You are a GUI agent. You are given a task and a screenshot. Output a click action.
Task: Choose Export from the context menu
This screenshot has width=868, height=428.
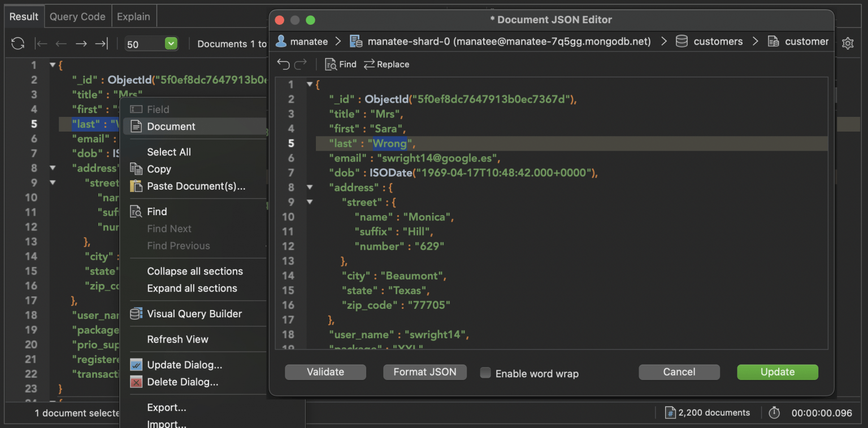167,407
